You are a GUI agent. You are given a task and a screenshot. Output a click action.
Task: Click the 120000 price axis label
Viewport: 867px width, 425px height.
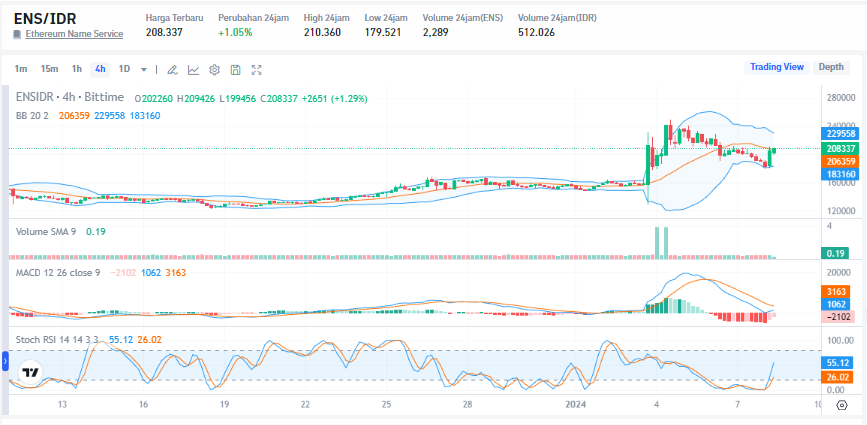click(x=841, y=211)
